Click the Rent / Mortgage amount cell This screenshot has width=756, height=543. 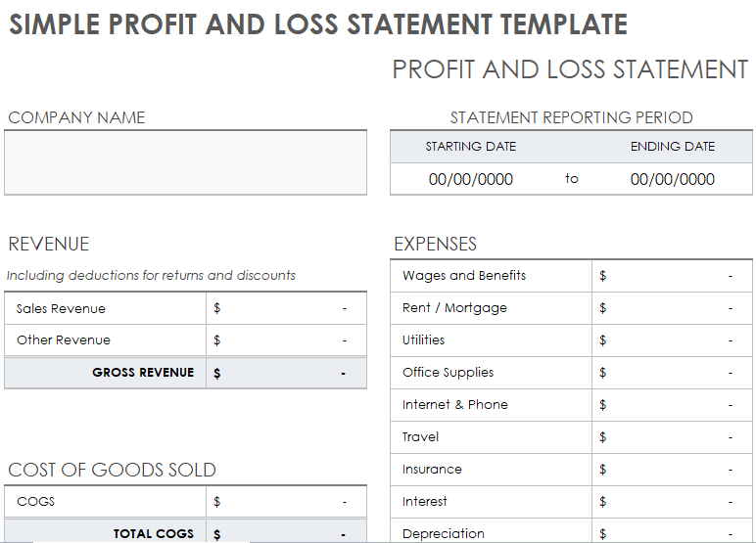click(672, 308)
